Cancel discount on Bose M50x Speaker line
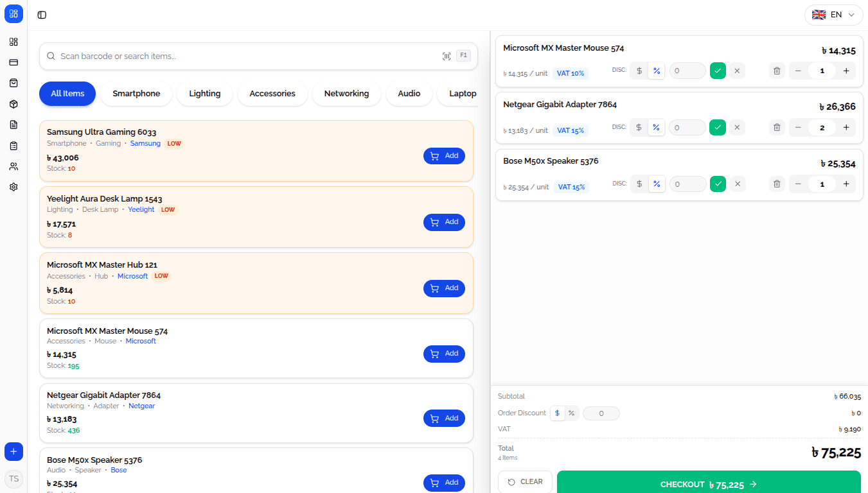This screenshot has height=493, width=868. coord(737,184)
